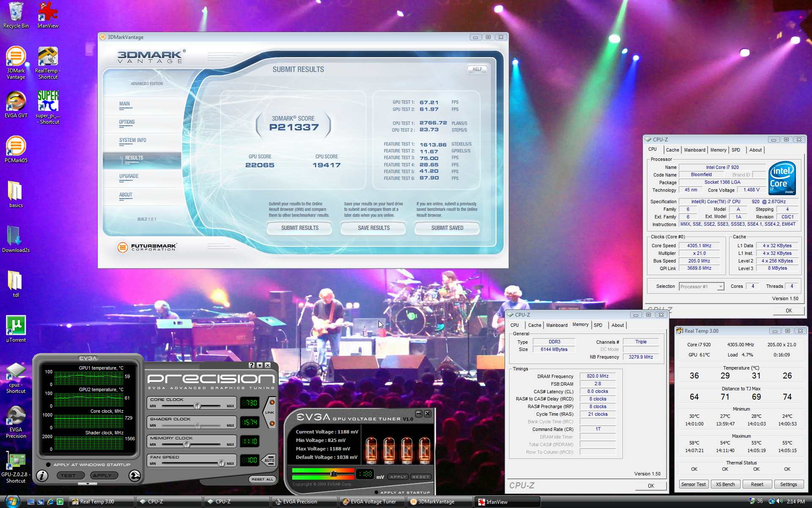
Task: Select the µTorrent desktop icon
Action: click(16, 329)
